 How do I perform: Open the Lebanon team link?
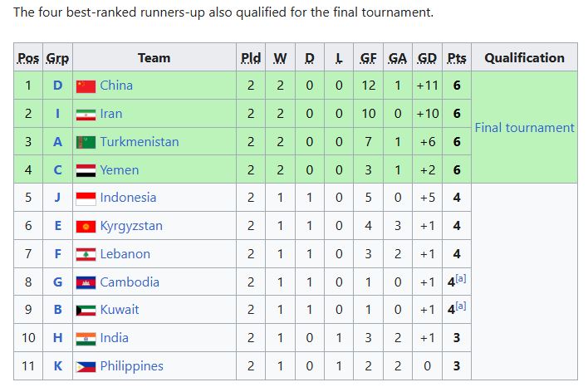tap(125, 254)
